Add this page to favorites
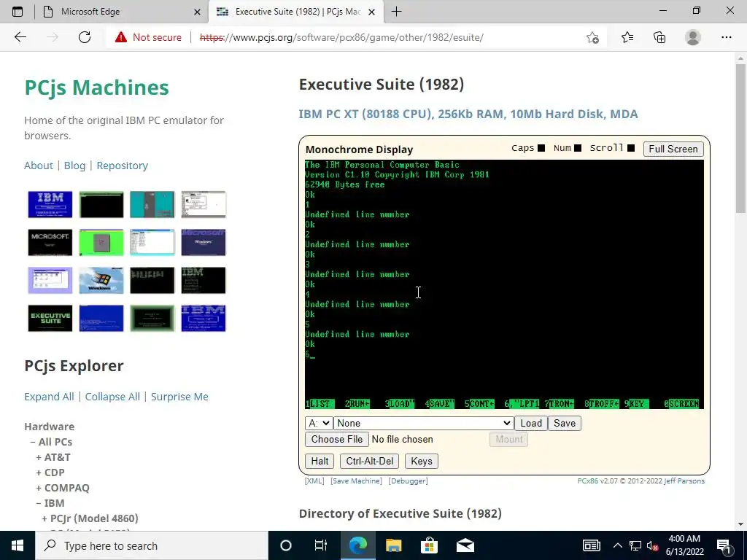This screenshot has height=560, width=747. point(592,37)
